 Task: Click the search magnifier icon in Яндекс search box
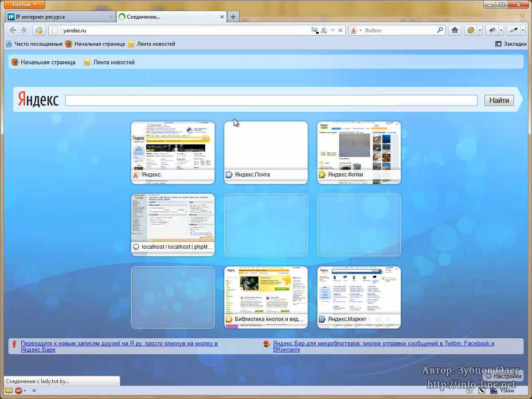(440, 30)
